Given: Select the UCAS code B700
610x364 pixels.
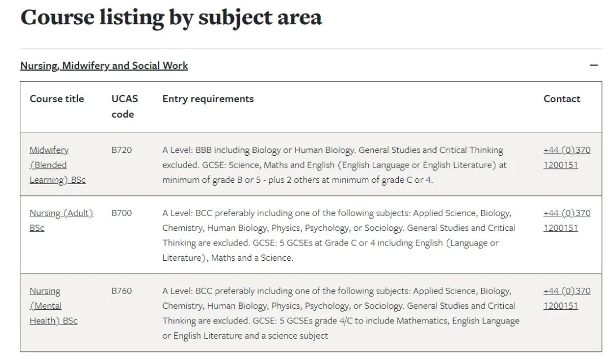Looking at the screenshot, I should click(x=121, y=213).
